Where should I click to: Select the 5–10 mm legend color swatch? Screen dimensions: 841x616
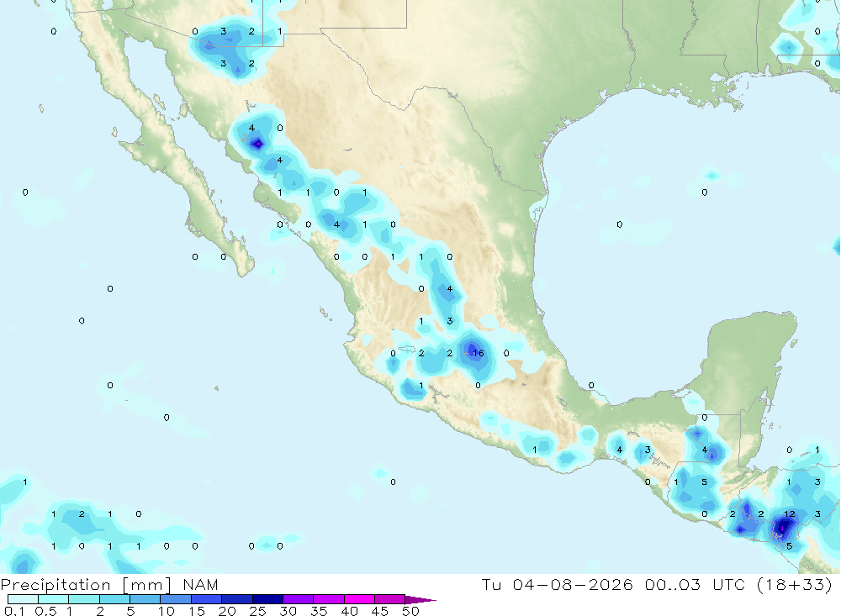[145, 599]
